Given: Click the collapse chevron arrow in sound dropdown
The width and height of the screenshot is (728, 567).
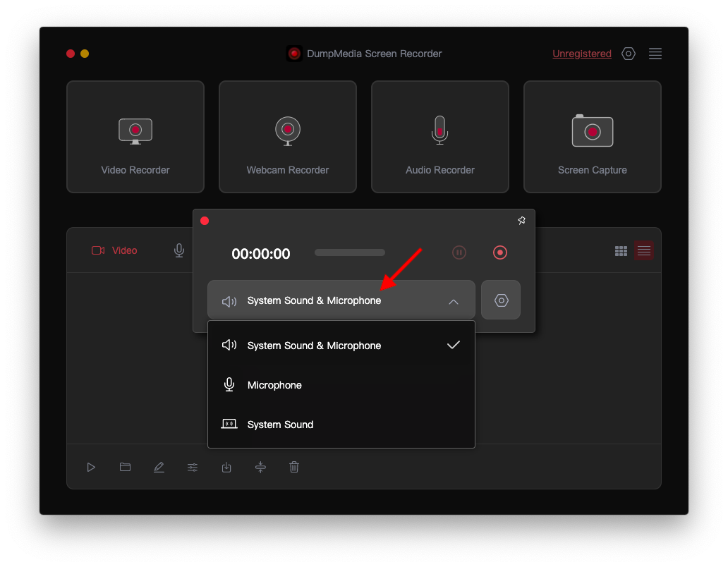Looking at the screenshot, I should [x=454, y=302].
